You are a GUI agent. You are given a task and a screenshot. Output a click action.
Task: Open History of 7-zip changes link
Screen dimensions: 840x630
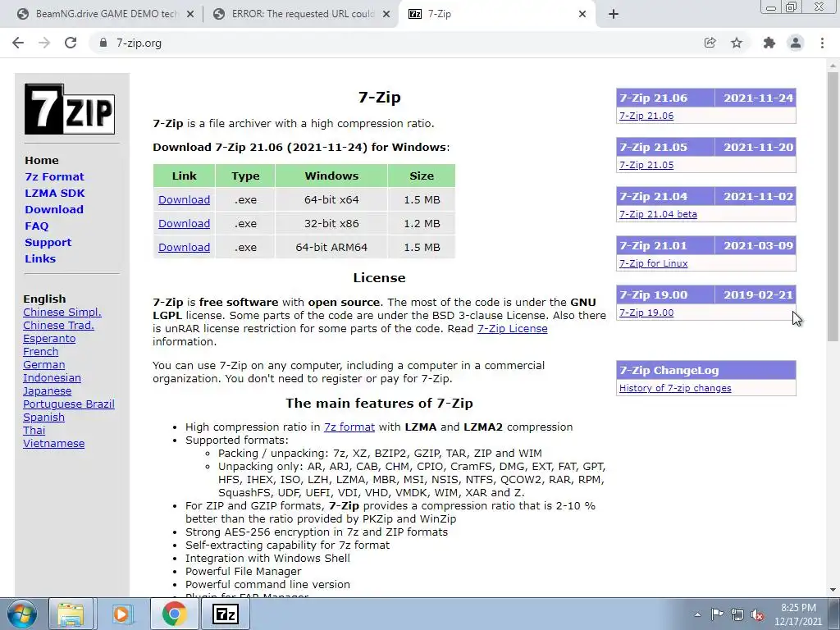click(x=675, y=388)
